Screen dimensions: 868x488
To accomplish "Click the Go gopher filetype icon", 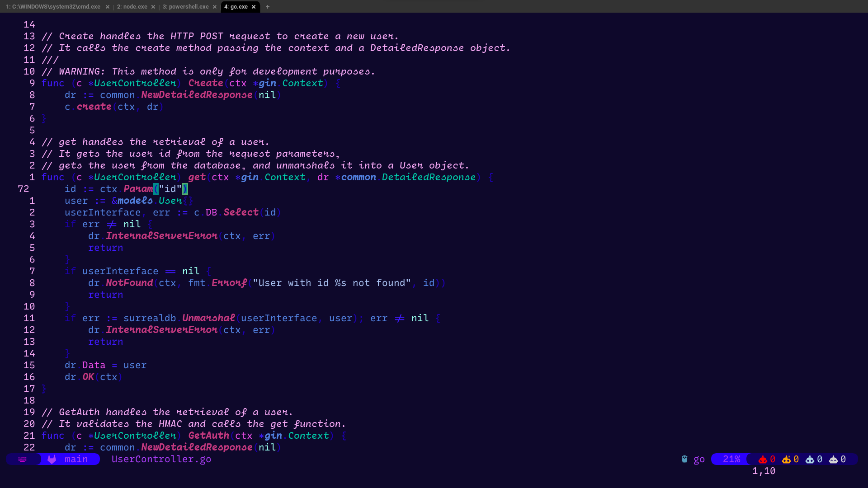I will [x=684, y=459].
